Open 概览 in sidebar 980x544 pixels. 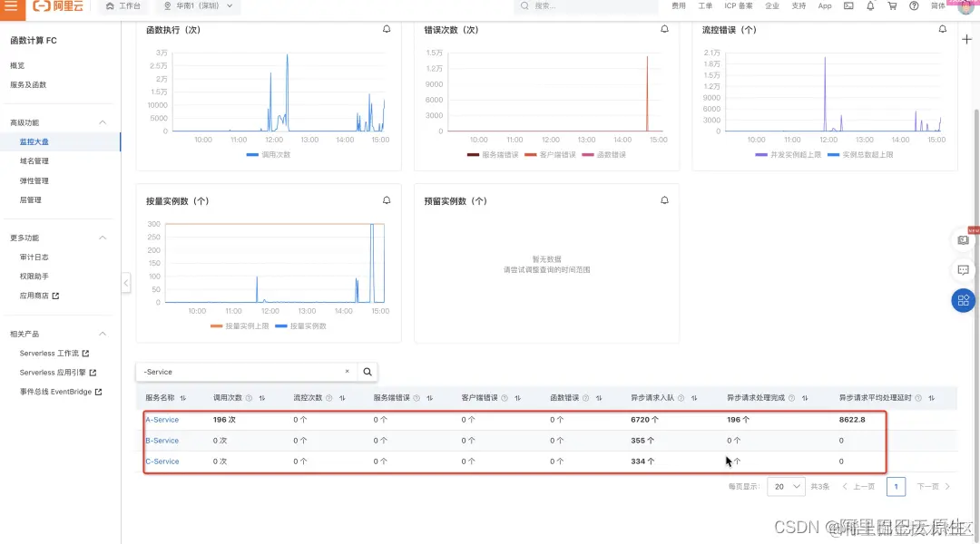point(17,65)
